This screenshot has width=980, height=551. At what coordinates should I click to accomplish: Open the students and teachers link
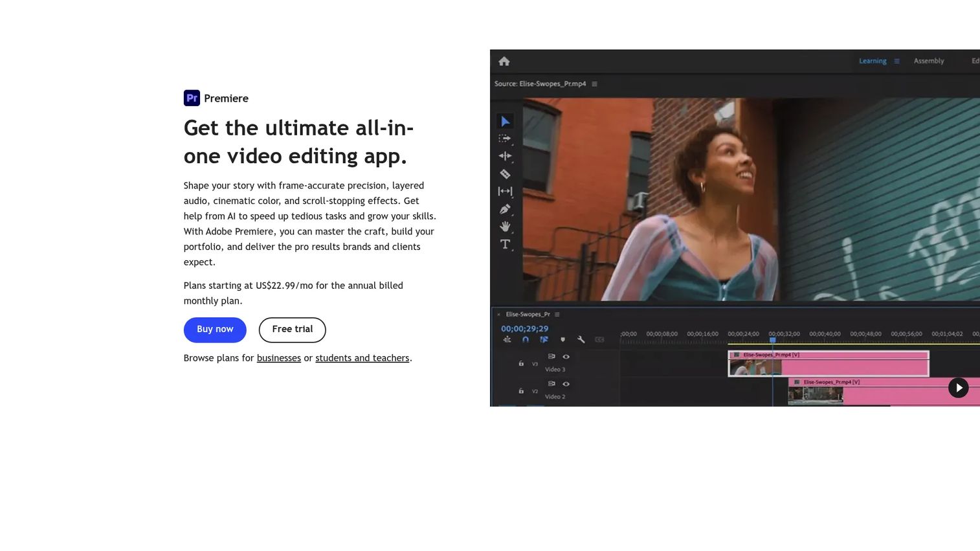tap(362, 358)
